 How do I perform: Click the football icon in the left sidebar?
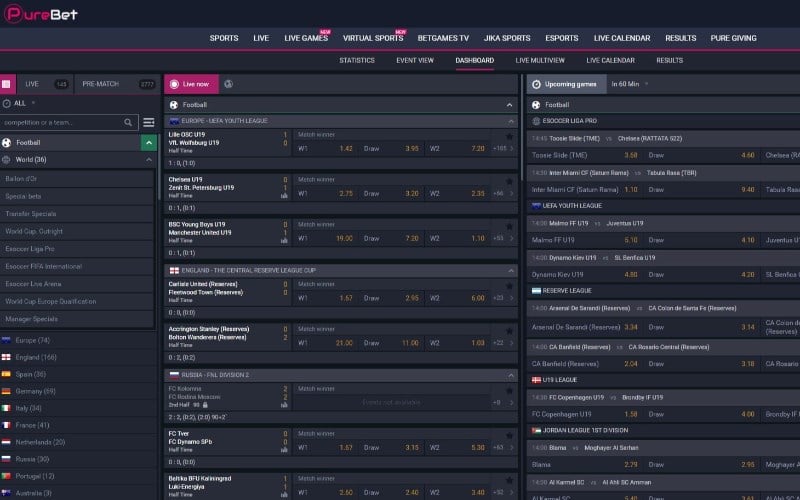pyautogui.click(x=7, y=143)
